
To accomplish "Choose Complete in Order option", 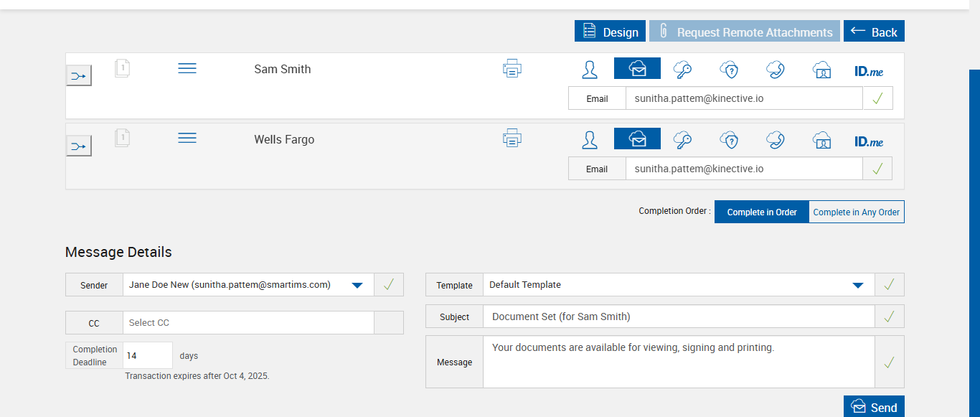I will point(761,212).
